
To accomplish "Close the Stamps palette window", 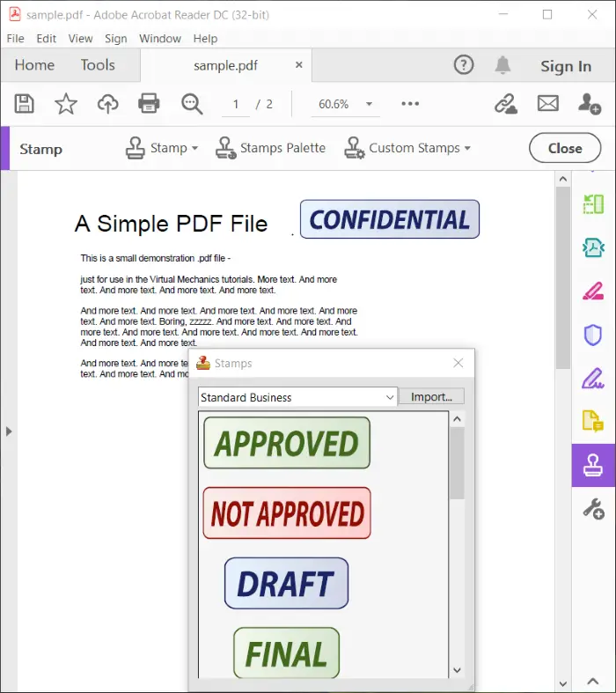I will (458, 363).
